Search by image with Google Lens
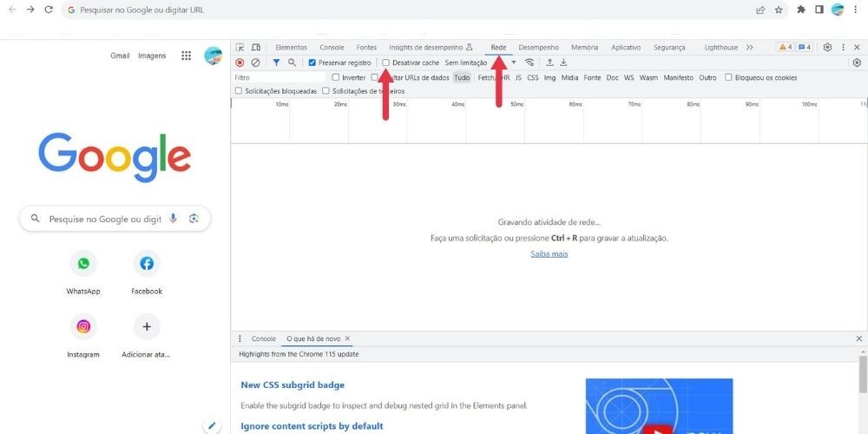This screenshot has width=868, height=434. [194, 219]
